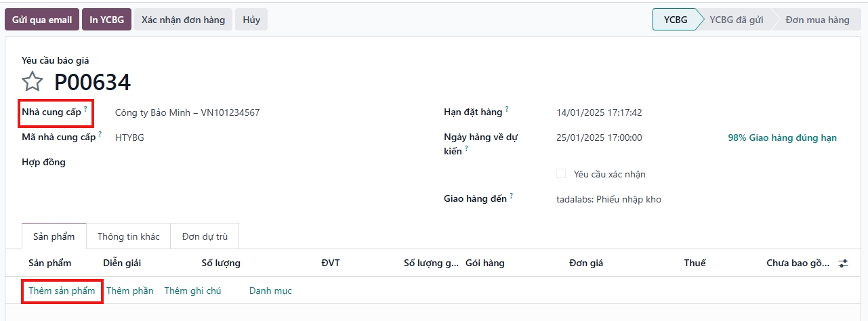Click the Diễn giải column header

coord(122,263)
